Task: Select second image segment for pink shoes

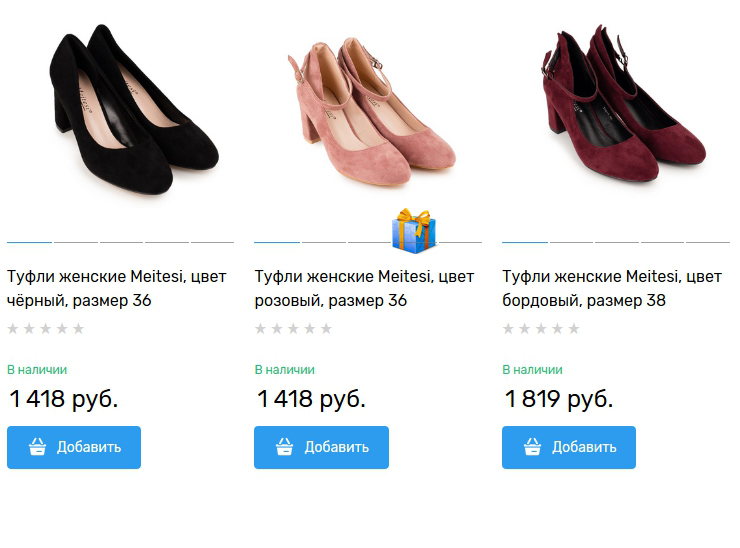Action: coord(323,242)
